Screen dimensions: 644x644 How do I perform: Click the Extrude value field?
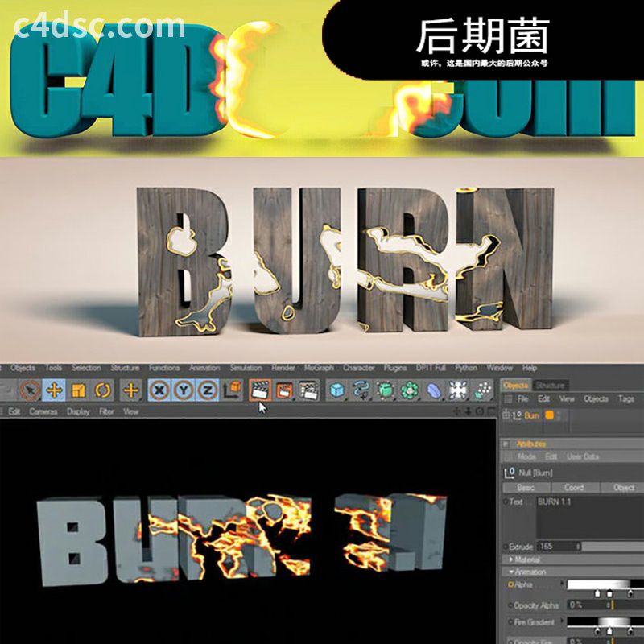558,547
